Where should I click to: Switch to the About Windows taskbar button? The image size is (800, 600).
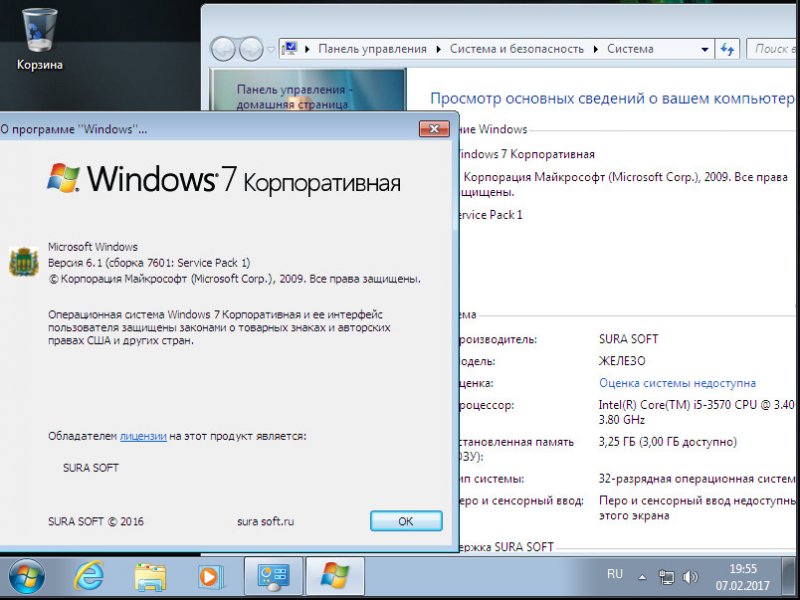tap(335, 577)
